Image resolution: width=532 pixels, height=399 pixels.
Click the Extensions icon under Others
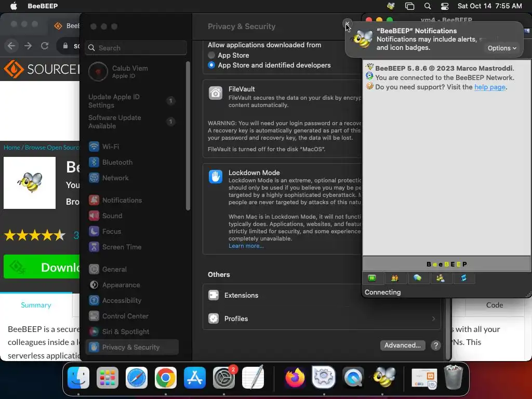point(214,295)
